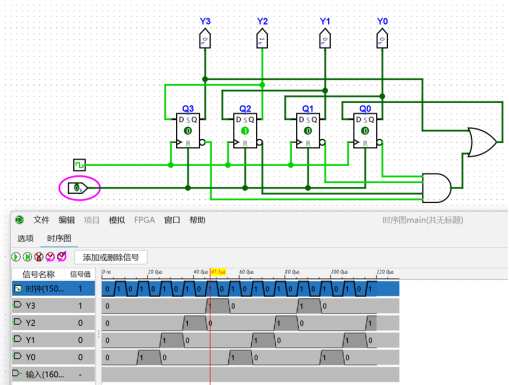The width and height of the screenshot is (509, 385).
Task: Click the Y3 signal value 1
Action: tap(80, 306)
